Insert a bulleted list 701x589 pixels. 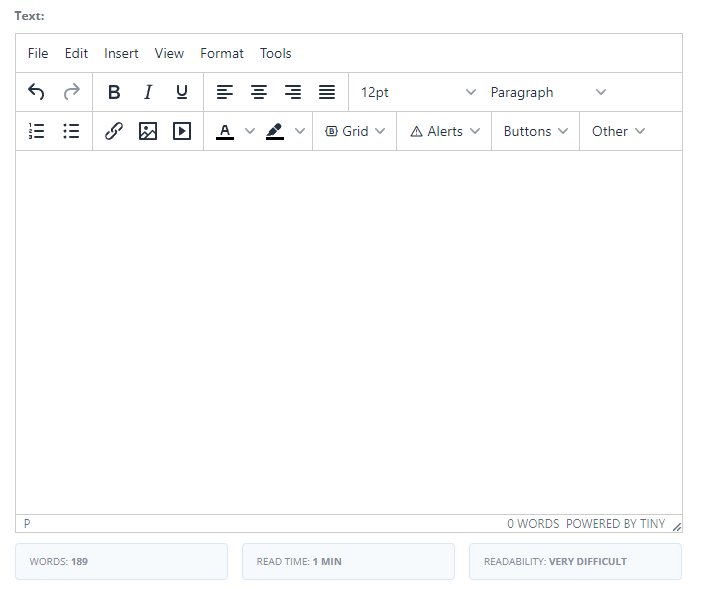point(71,131)
